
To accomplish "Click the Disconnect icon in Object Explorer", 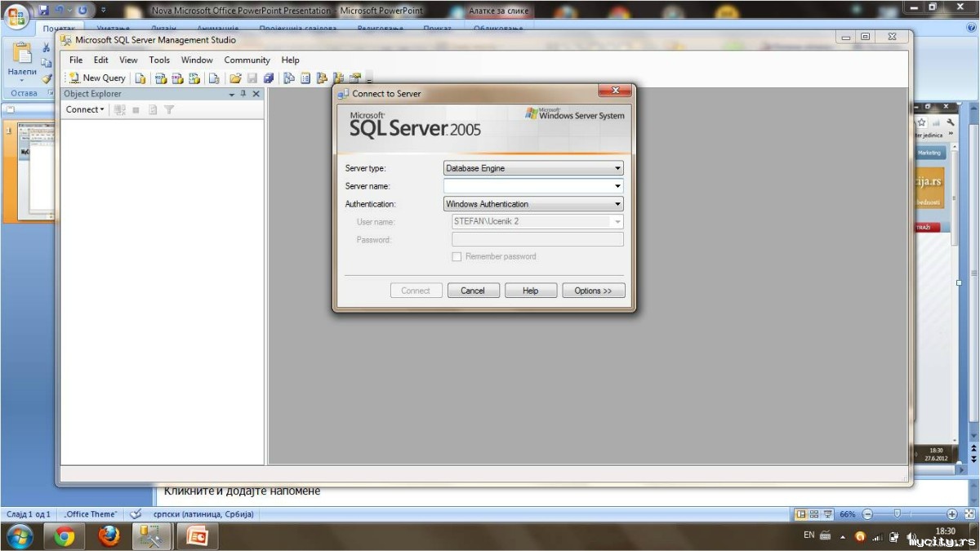I will coord(120,109).
